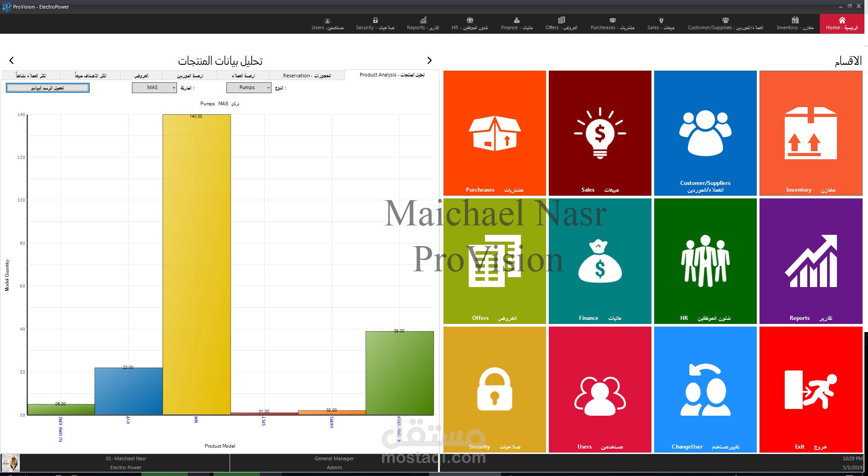Click the ProVision app logo in title bar

click(x=6, y=7)
